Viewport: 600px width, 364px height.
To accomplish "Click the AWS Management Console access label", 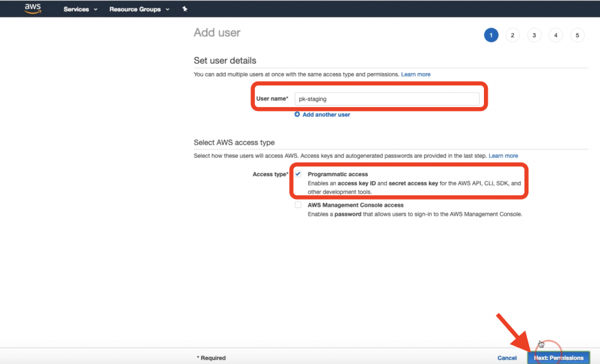I will [355, 205].
